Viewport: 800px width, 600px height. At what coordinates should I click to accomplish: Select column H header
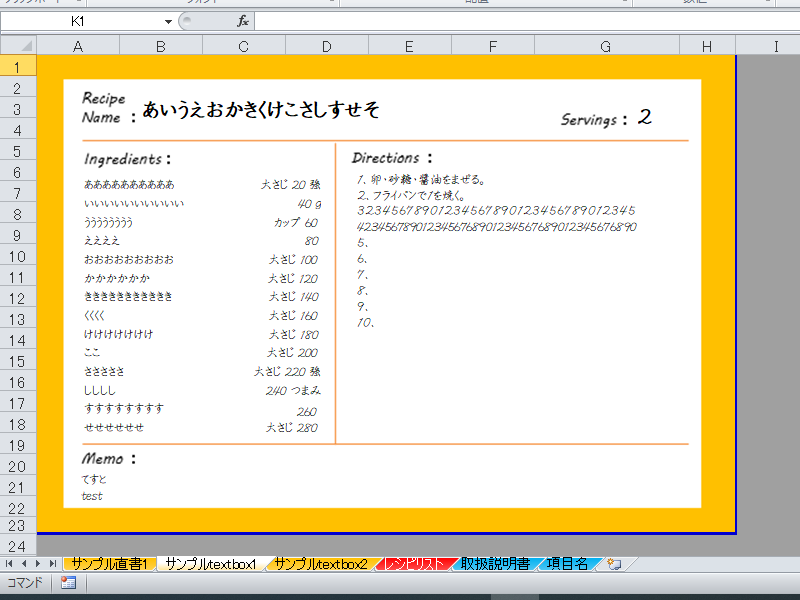(x=707, y=46)
